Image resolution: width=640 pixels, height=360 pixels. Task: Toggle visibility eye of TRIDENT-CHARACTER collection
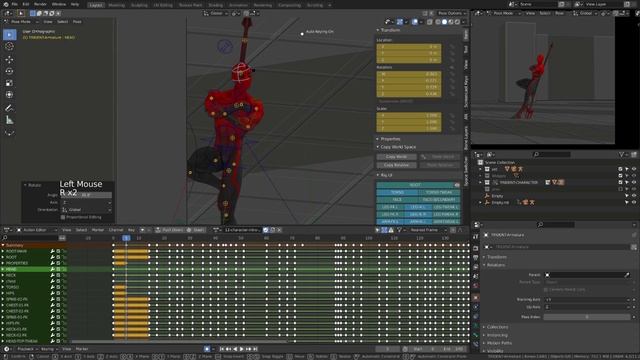(x=634, y=182)
